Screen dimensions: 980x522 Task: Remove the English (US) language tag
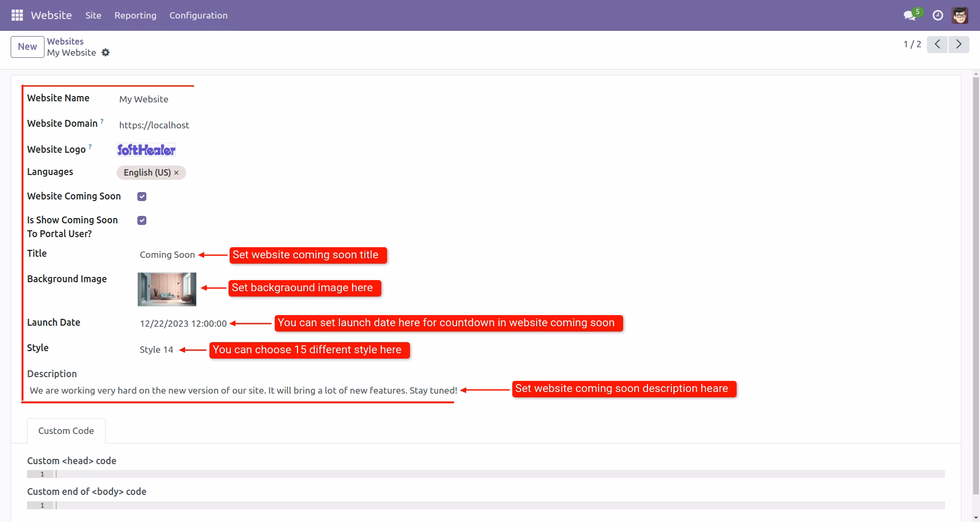(x=177, y=173)
